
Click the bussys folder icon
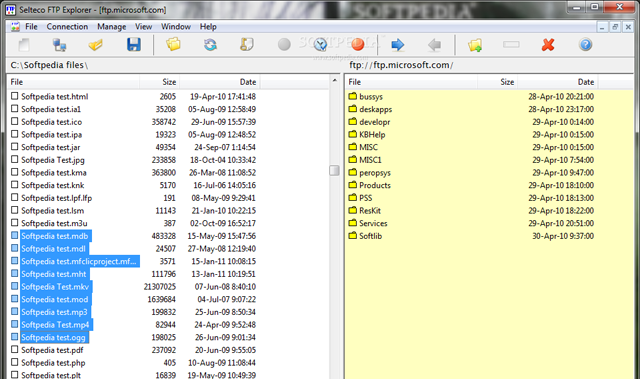point(353,96)
